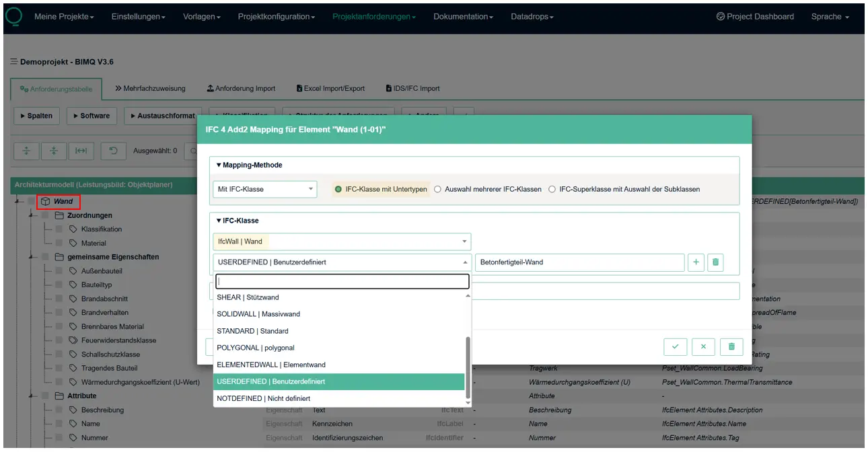Click the green checkmark confirm button
The image size is (868, 452).
tap(675, 346)
